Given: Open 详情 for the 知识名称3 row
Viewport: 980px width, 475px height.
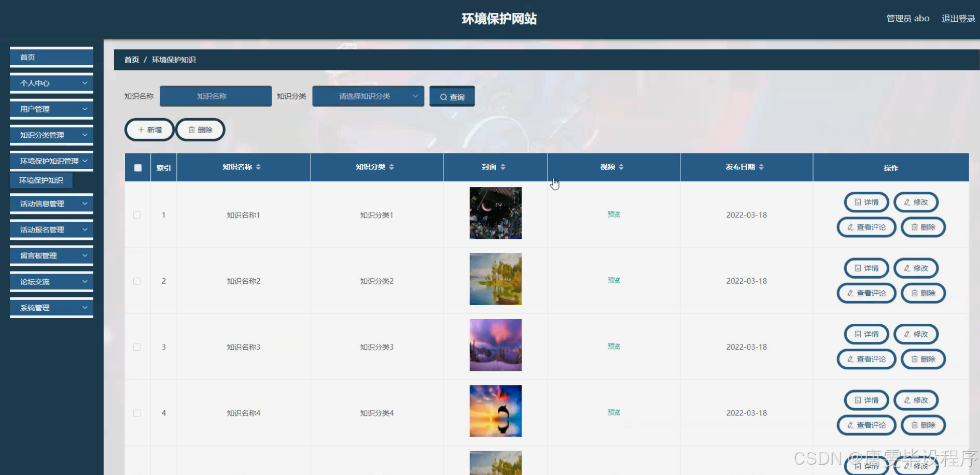Looking at the screenshot, I should click(866, 334).
